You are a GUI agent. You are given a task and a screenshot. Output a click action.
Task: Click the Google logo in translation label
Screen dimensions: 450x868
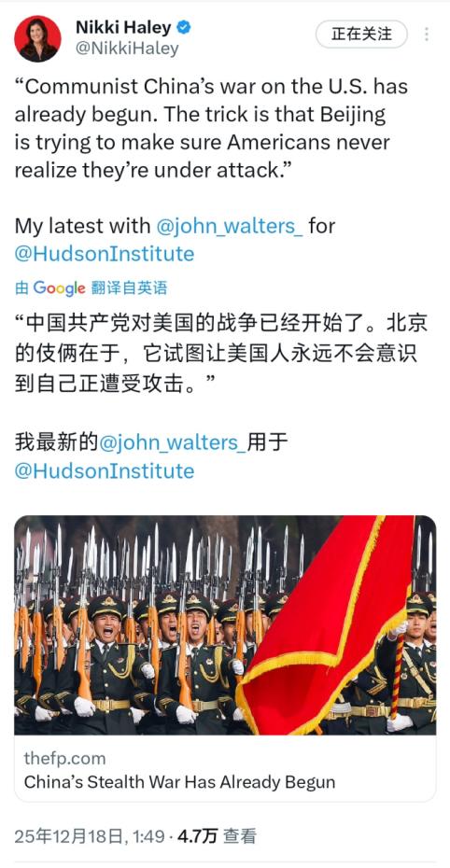(x=59, y=287)
